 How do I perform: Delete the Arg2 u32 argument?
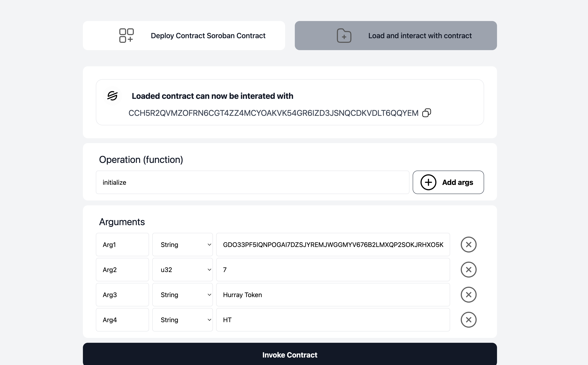pyautogui.click(x=468, y=270)
